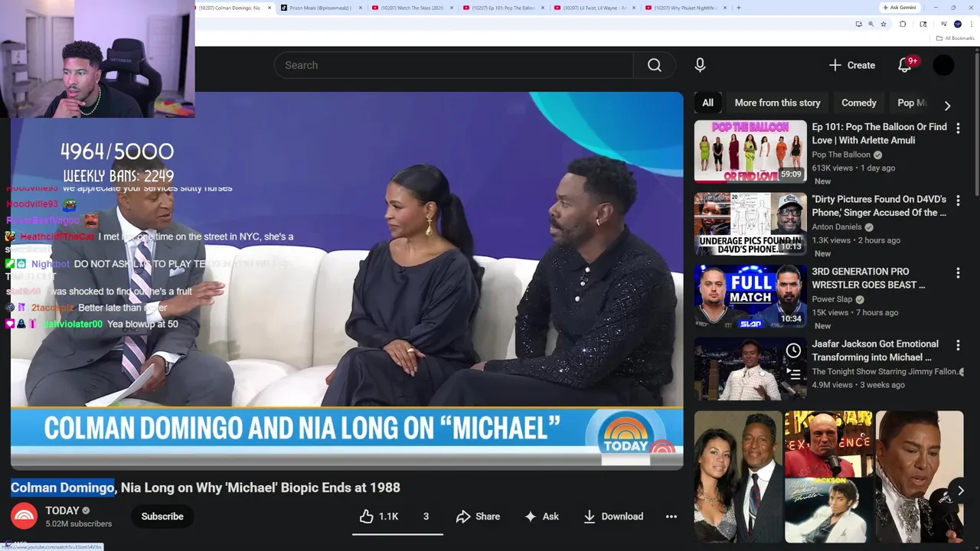The image size is (980, 551).
Task: Start voice search with the microphone icon
Action: coord(700,65)
